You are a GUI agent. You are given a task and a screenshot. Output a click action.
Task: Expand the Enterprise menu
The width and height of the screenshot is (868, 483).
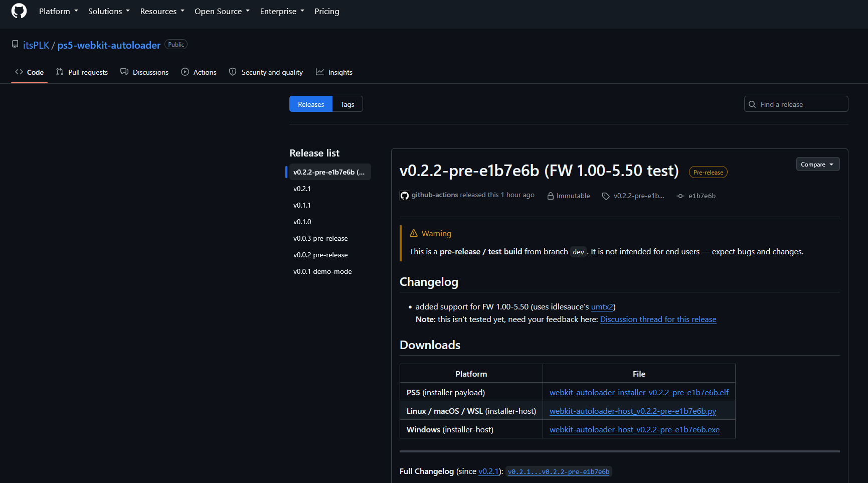[x=282, y=11]
